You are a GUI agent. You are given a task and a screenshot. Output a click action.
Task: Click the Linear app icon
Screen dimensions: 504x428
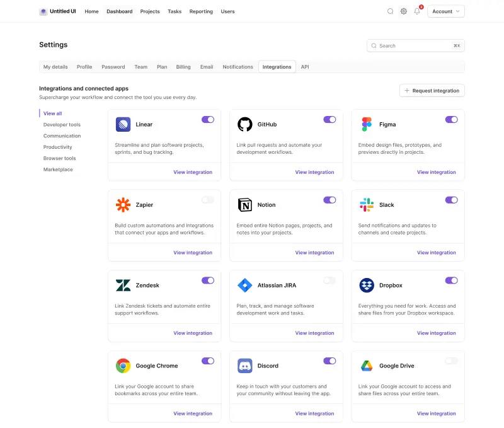coord(123,124)
